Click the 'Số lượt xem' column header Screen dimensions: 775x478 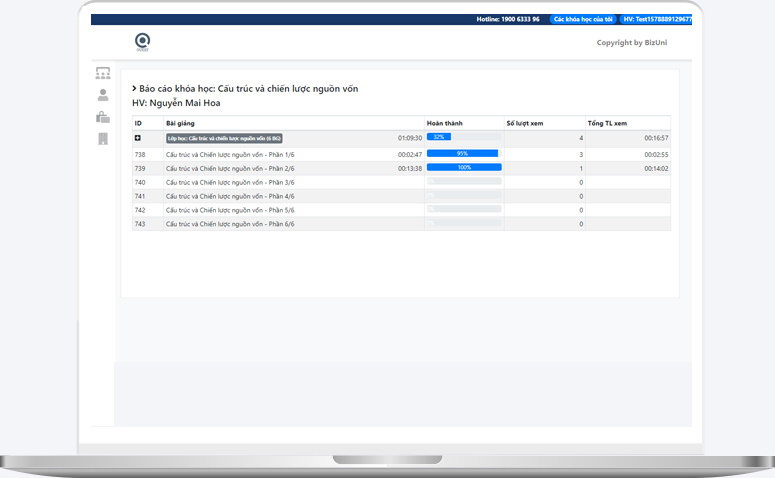pyautogui.click(x=525, y=123)
